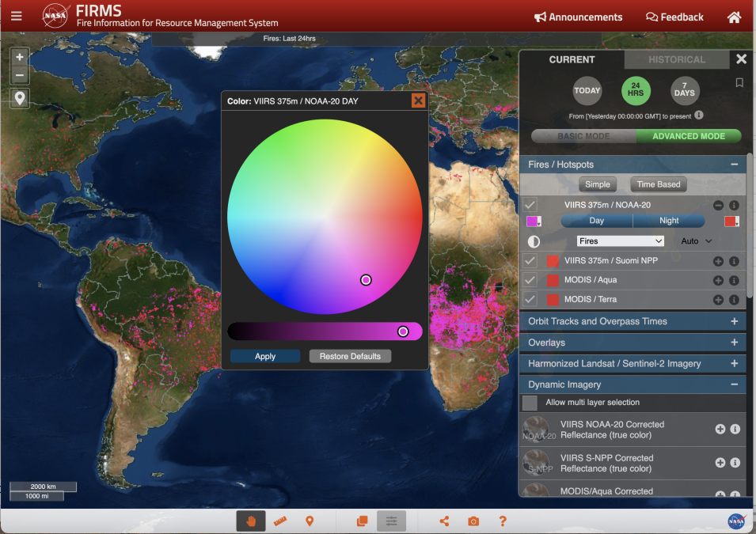756x534 pixels.
Task: Click the NASA FIRMS logo
Action: (55, 15)
